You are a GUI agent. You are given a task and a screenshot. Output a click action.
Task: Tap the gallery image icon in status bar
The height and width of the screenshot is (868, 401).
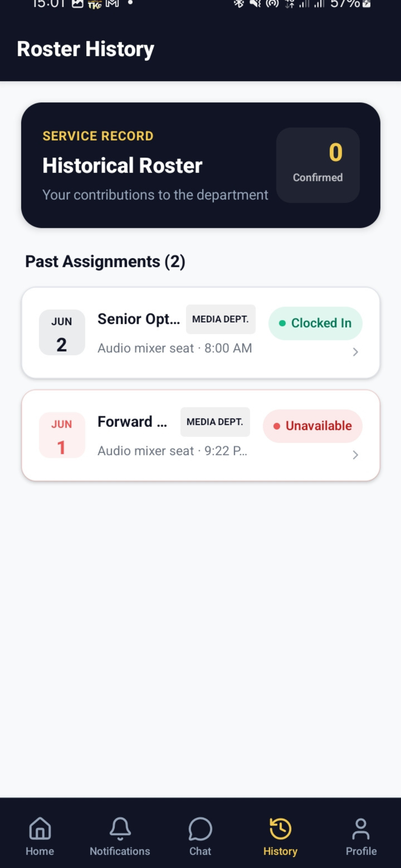[77, 3]
